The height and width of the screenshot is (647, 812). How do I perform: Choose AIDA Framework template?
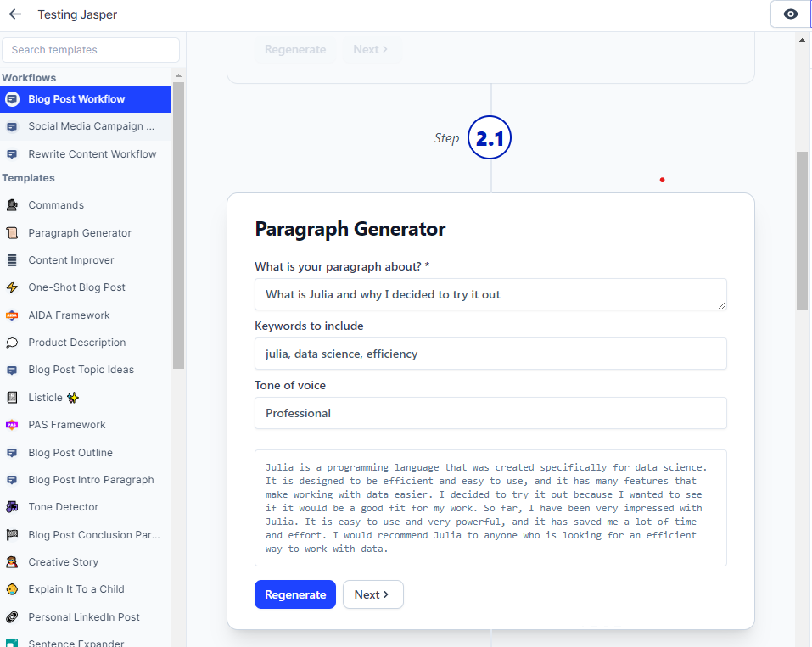click(x=86, y=315)
